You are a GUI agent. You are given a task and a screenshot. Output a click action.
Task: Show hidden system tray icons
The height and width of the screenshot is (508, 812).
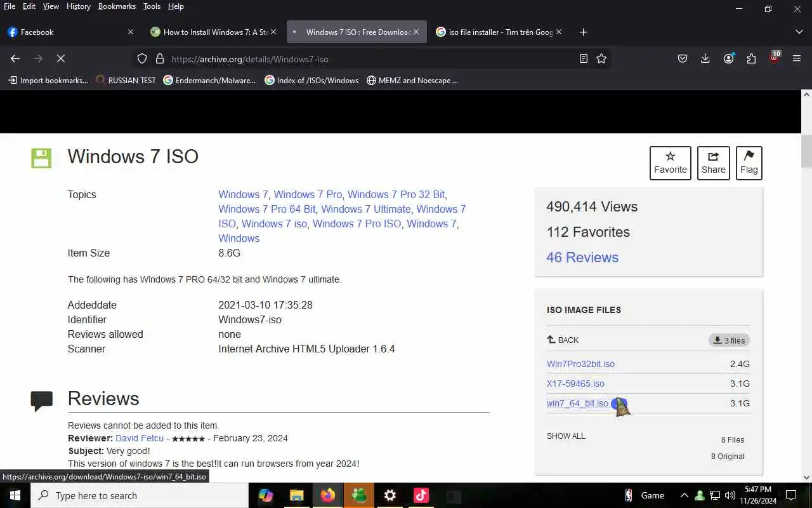(x=684, y=495)
